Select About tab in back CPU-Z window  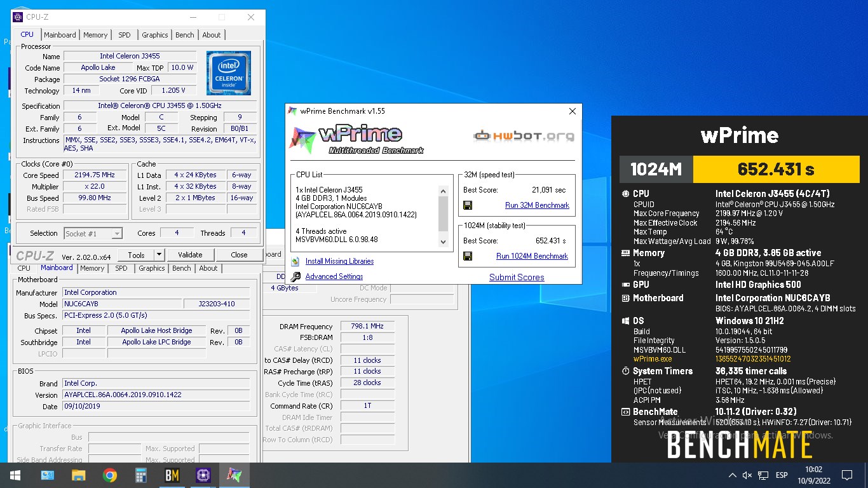208,268
